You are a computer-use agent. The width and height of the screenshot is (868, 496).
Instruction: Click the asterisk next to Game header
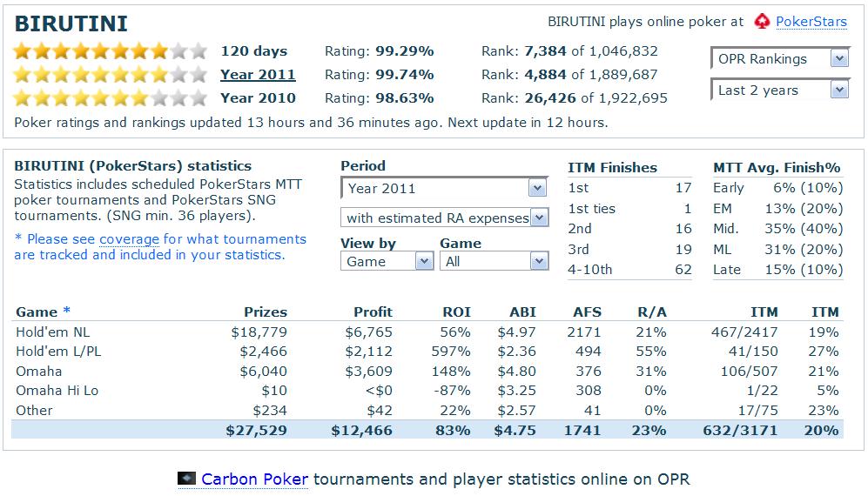[x=66, y=310]
